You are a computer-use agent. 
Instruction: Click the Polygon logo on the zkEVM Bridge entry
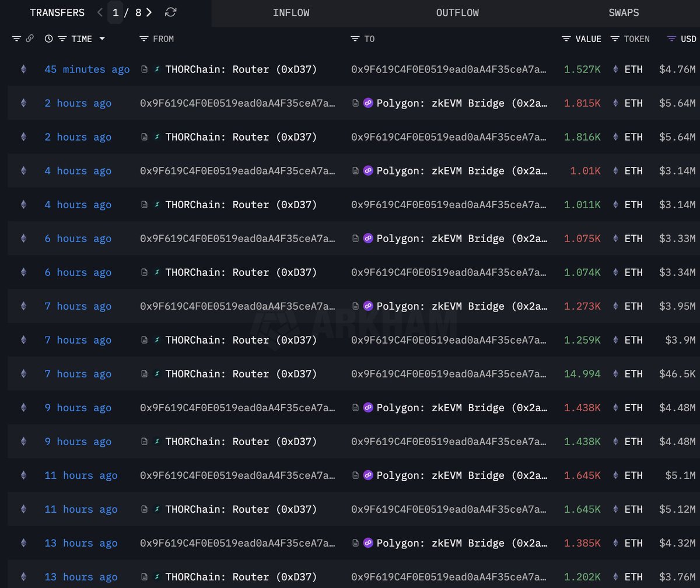pyautogui.click(x=368, y=103)
